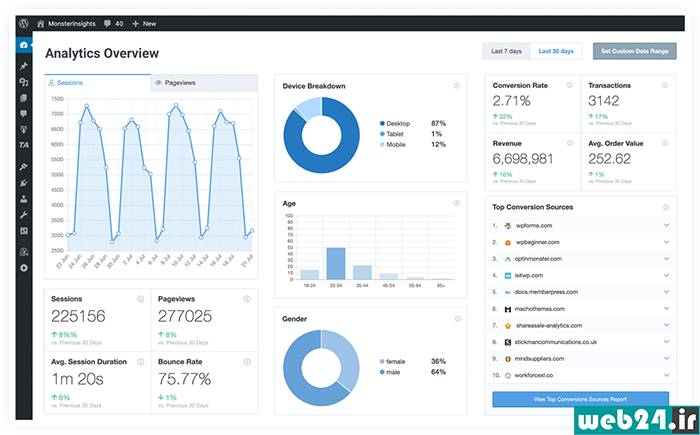The width and height of the screenshot is (700, 435).
Task: Click View Top Conversions Sources Report button
Action: [580, 399]
